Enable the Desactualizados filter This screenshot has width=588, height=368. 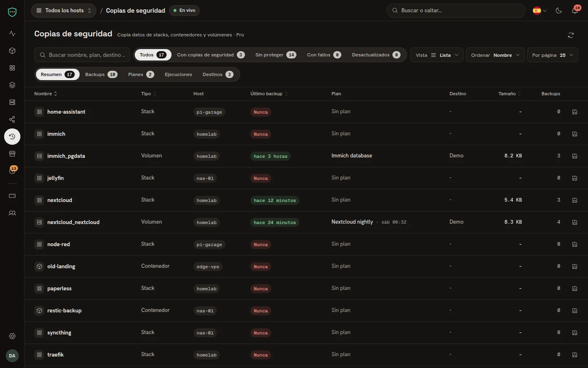[376, 55]
